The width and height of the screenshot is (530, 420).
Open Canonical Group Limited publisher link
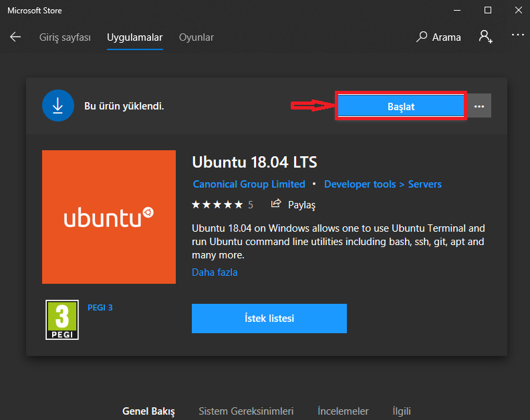pos(249,184)
